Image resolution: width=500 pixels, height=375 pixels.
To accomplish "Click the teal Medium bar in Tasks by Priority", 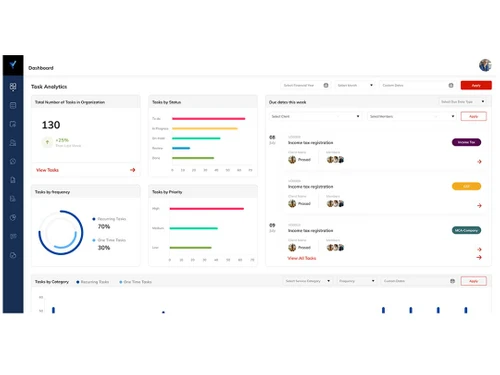I will point(194,228).
